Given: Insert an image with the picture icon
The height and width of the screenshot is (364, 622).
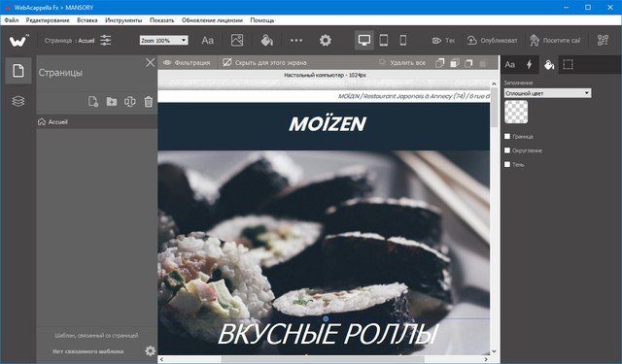Looking at the screenshot, I should tap(237, 41).
